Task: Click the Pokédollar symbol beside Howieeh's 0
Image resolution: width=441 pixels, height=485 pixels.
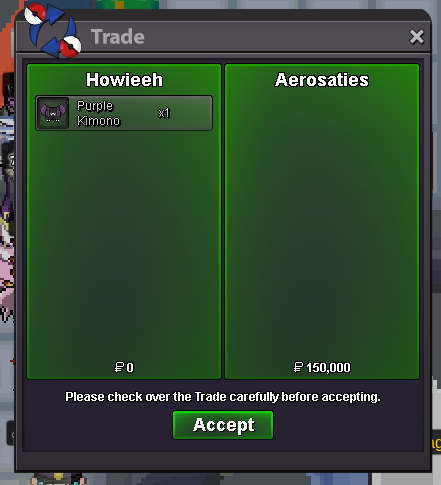Action: (x=119, y=367)
